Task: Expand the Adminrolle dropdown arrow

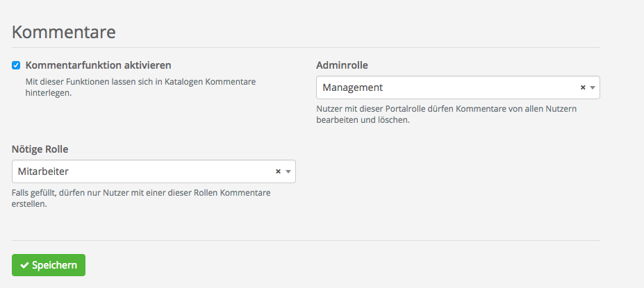Action: point(592,88)
